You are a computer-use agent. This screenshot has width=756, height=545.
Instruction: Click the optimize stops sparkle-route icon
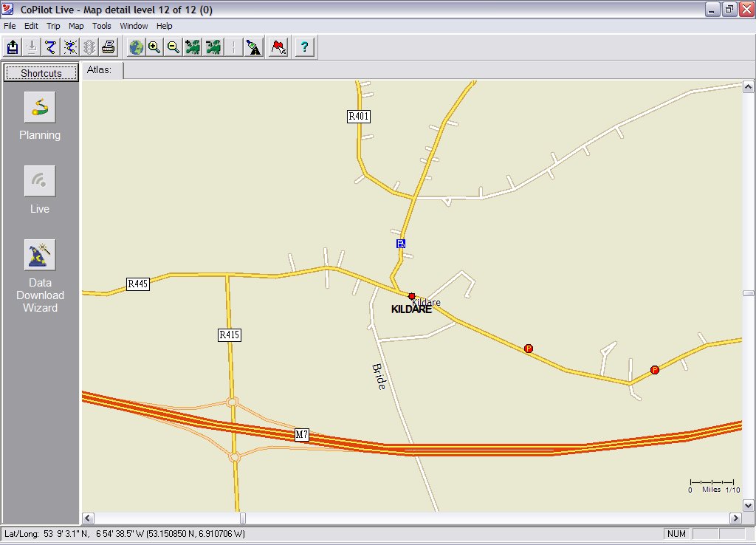click(70, 47)
